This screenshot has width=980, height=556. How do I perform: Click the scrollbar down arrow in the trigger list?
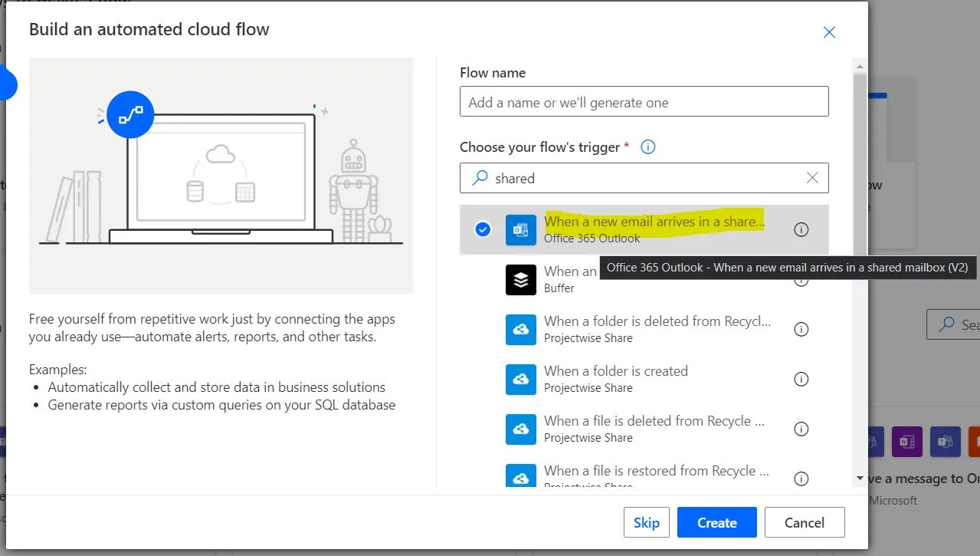click(858, 477)
